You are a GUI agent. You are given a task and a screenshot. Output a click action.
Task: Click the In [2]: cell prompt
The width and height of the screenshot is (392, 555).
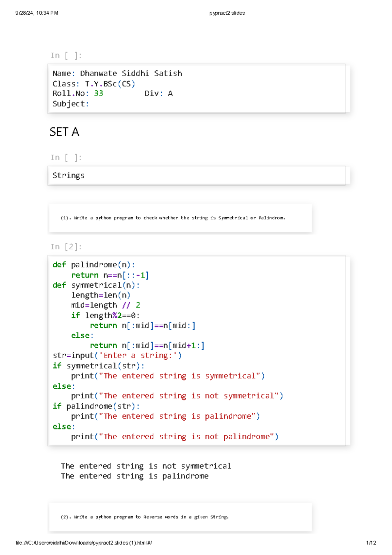[66, 247]
